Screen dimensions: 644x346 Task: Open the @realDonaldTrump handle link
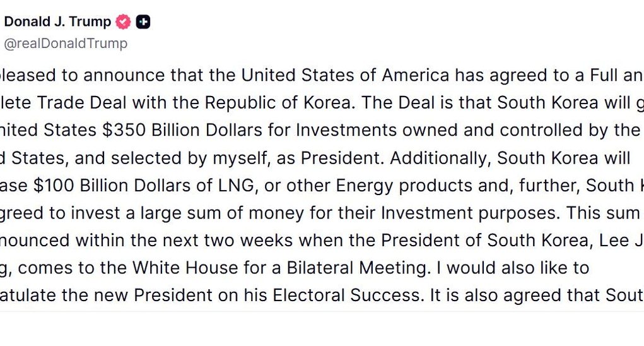(x=66, y=44)
